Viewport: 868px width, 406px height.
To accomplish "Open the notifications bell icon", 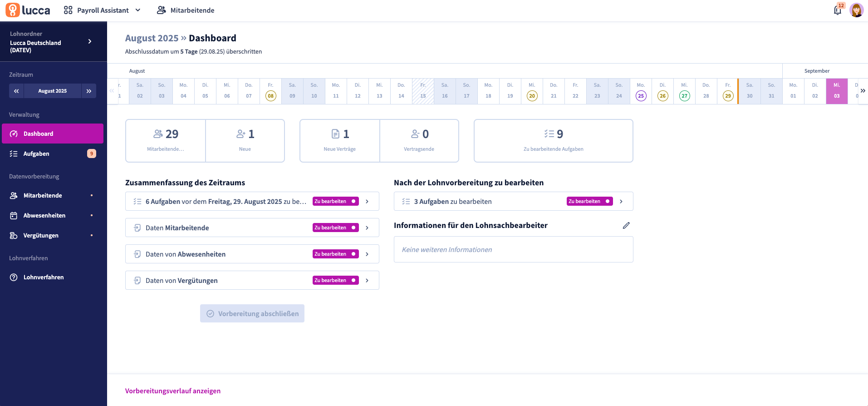I will 838,10.
